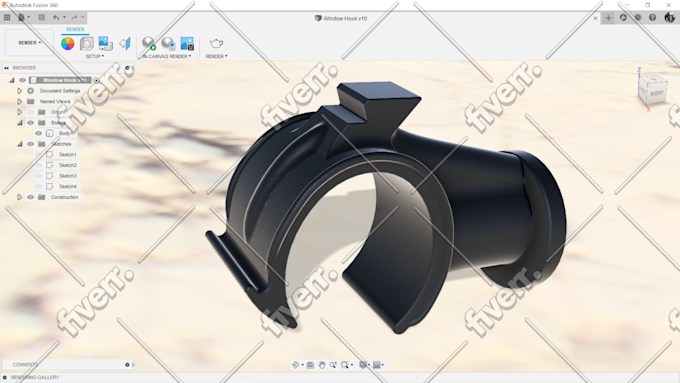Select the Window Hook v10 document tab

[341, 18]
